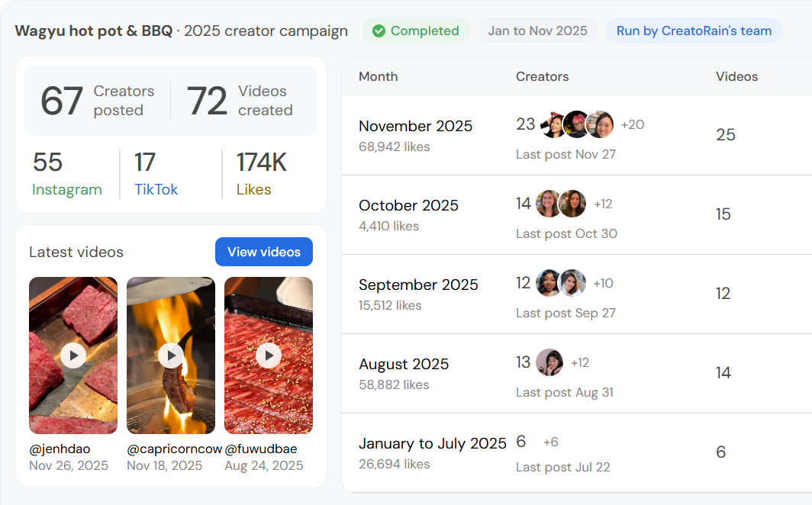Click the 72 Videos created stat
This screenshot has height=505, width=812.
(240, 101)
